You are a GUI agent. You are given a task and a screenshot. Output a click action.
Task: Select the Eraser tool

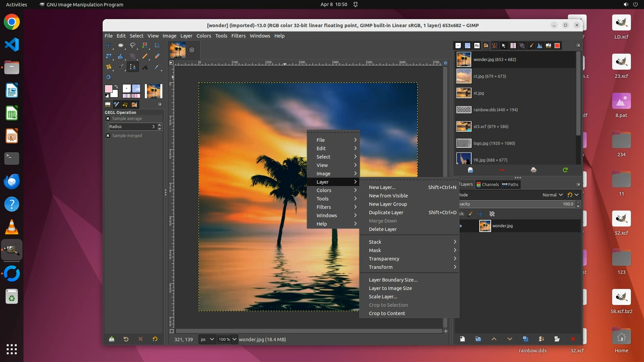[x=157, y=56]
